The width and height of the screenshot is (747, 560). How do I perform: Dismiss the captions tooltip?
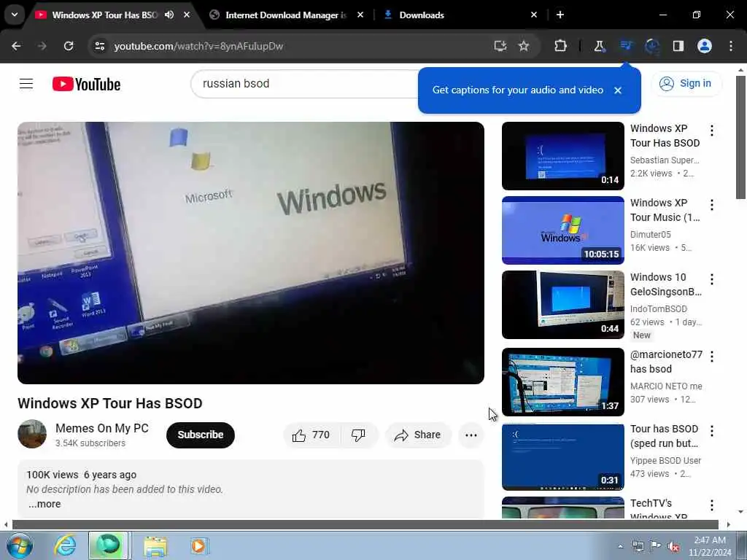[617, 90]
